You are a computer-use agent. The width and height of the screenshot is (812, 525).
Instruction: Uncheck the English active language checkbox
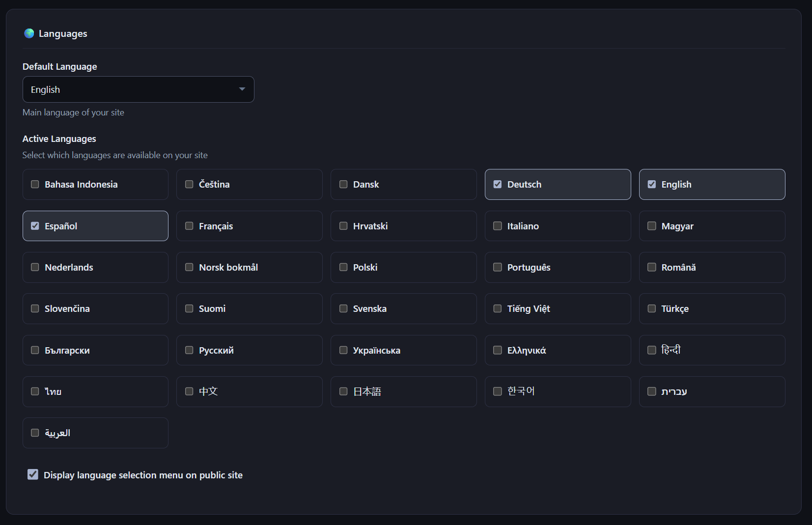652,184
